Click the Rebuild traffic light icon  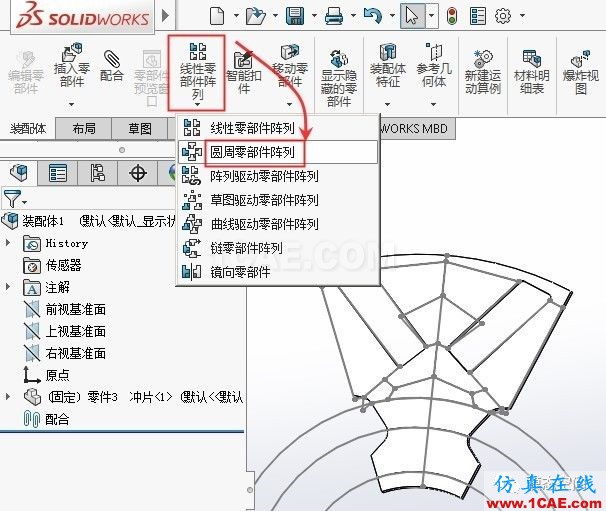(x=451, y=16)
